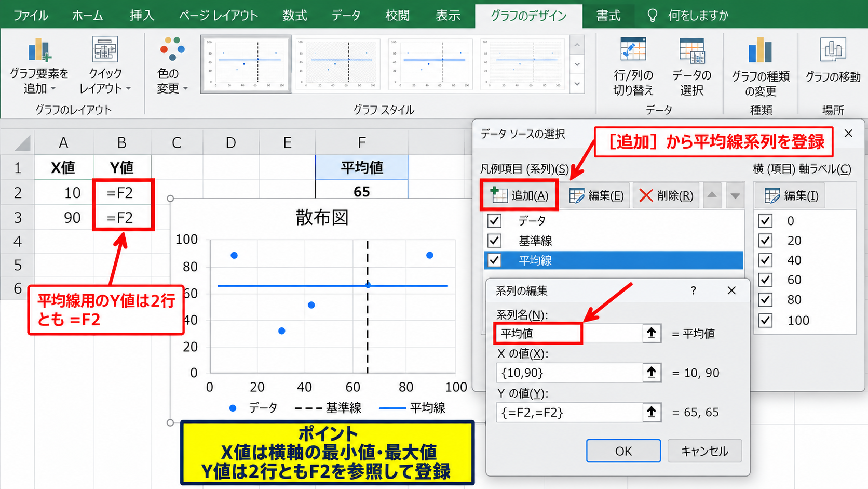Uncheck axis label 0 checkbox

(x=765, y=221)
